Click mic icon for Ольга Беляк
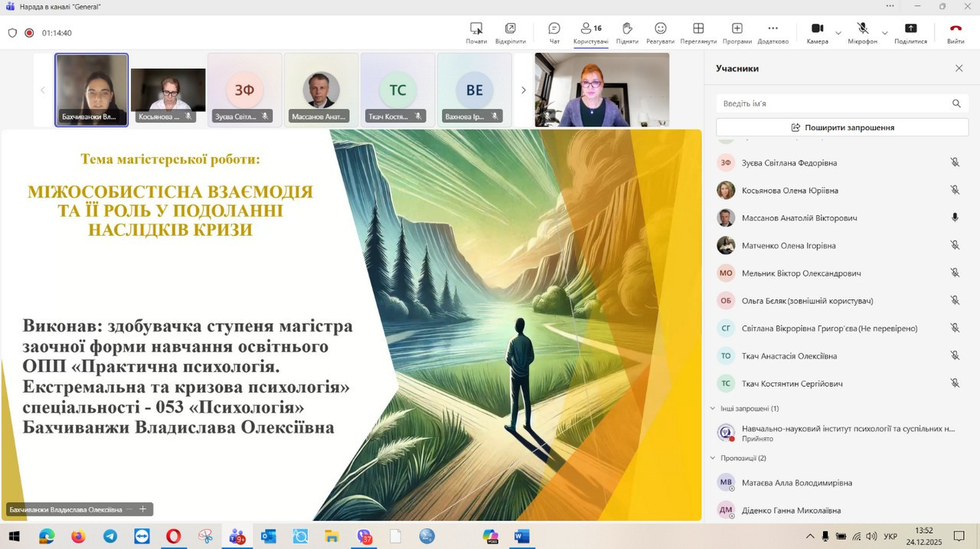 pos(955,300)
